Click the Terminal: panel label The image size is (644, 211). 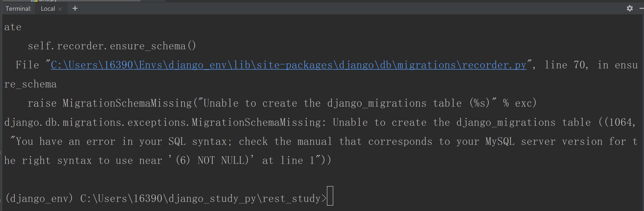pyautogui.click(x=19, y=9)
